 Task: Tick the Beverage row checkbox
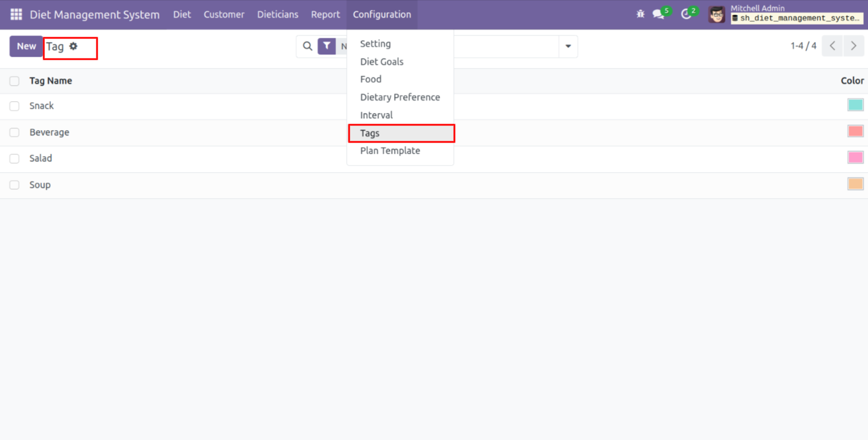click(x=15, y=132)
